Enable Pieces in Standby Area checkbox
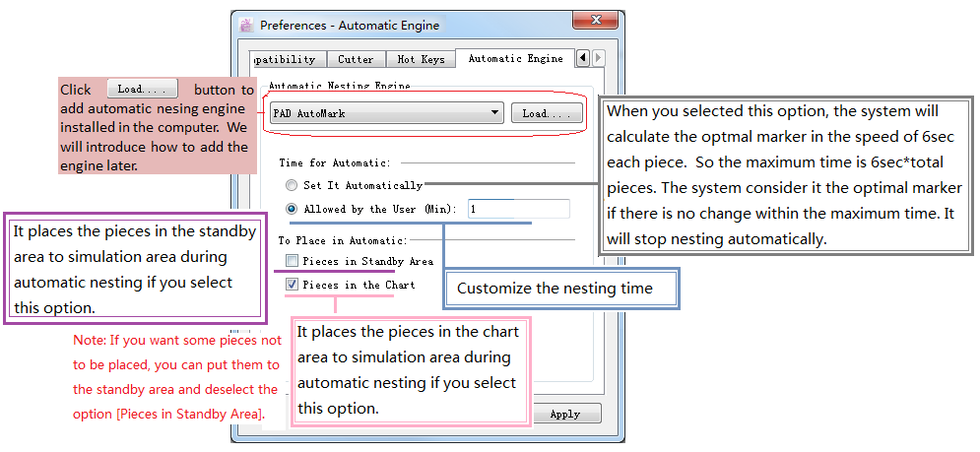Screen dimensions: 980x452 coord(292,261)
